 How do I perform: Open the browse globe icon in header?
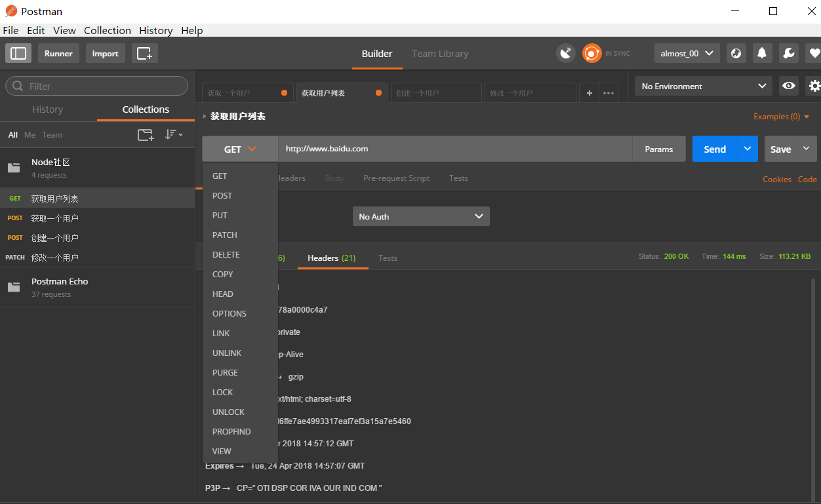(x=736, y=53)
